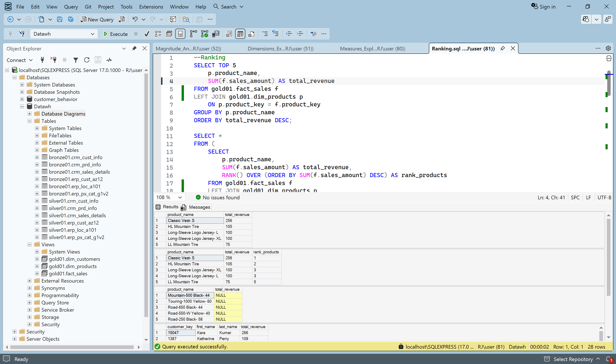Click the Save All icon
Screen dimensions: 616x364
click(x=71, y=19)
